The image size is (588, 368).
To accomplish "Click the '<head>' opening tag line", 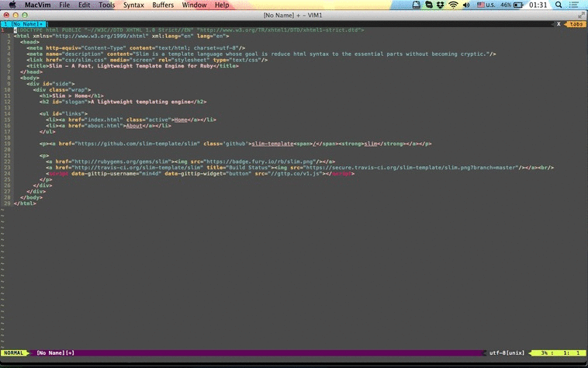I will (x=29, y=42).
